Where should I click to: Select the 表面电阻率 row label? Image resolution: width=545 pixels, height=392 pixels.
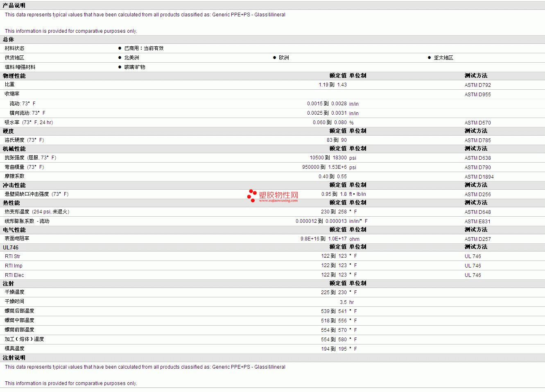(17, 238)
